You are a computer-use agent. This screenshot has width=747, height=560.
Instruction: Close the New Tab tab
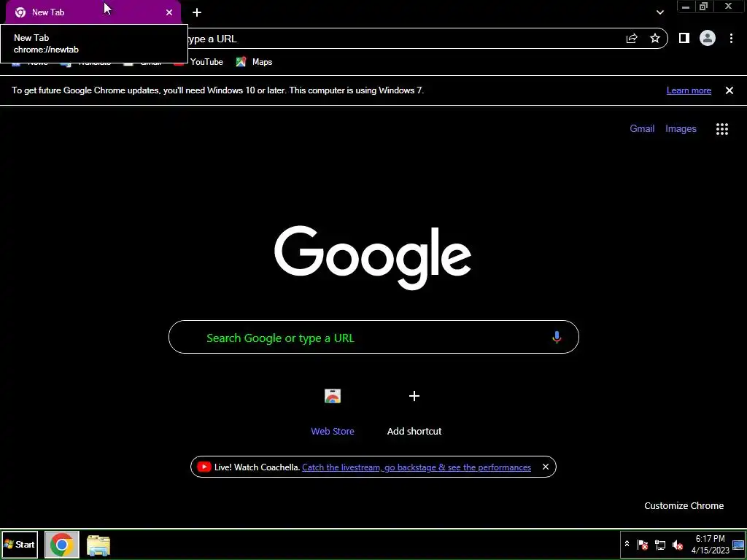point(169,12)
